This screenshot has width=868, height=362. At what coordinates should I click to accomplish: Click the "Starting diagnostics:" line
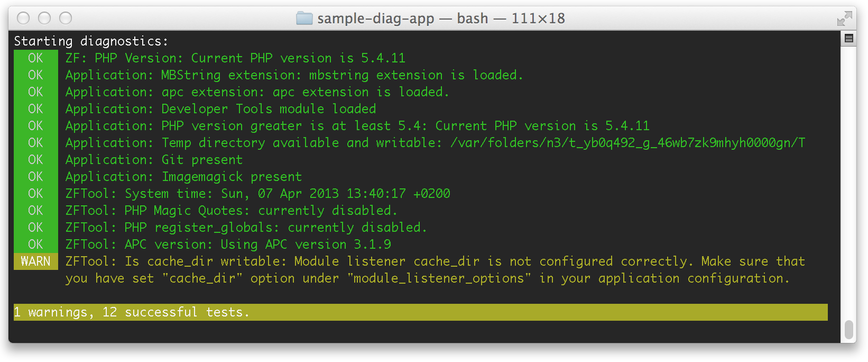(91, 41)
